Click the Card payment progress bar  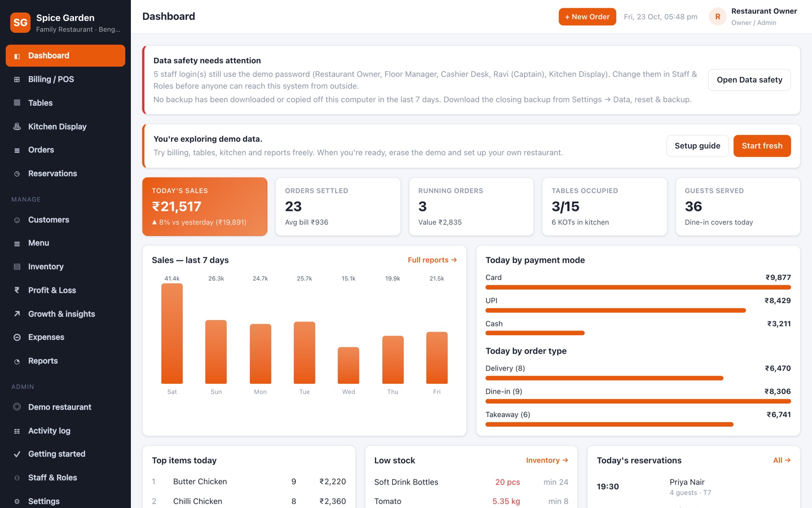[x=638, y=287]
